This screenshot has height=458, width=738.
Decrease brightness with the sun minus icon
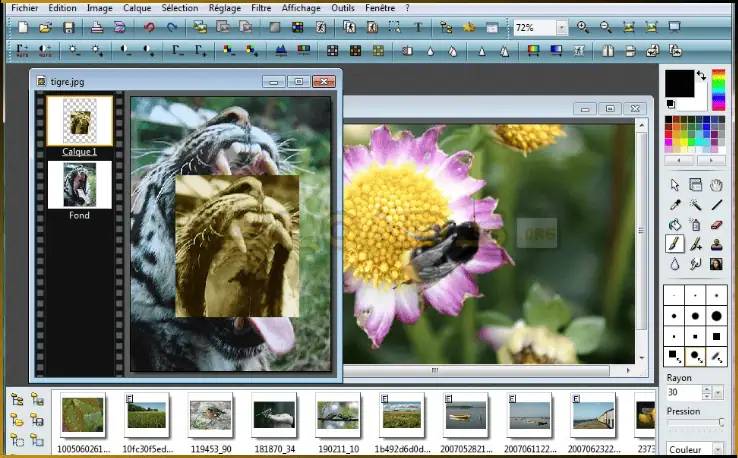pyautogui.click(x=74, y=50)
